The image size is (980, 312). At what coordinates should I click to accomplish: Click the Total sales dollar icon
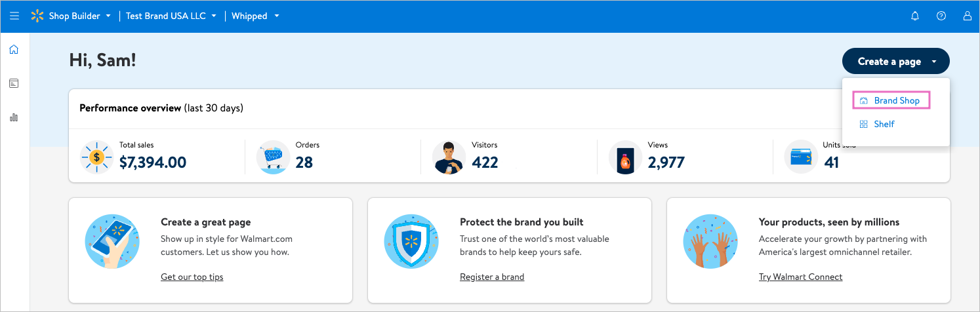pos(96,157)
